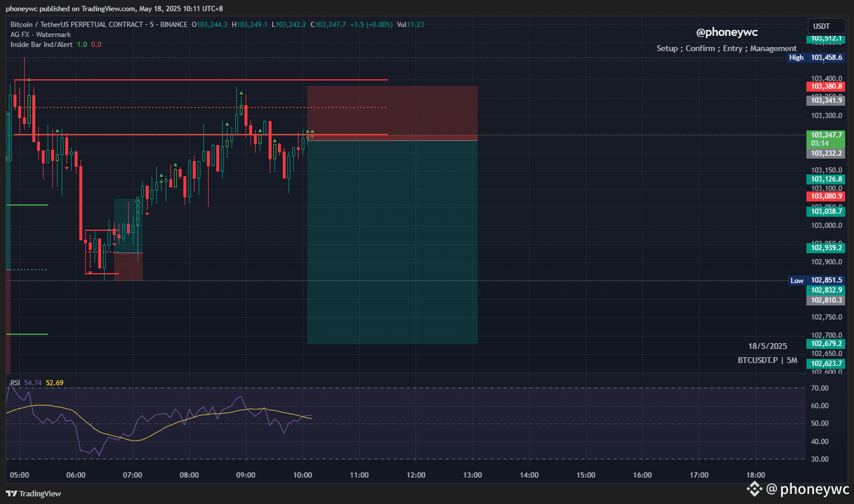Click the green 102,939.2 price label
854x504 pixels.
[826, 248]
